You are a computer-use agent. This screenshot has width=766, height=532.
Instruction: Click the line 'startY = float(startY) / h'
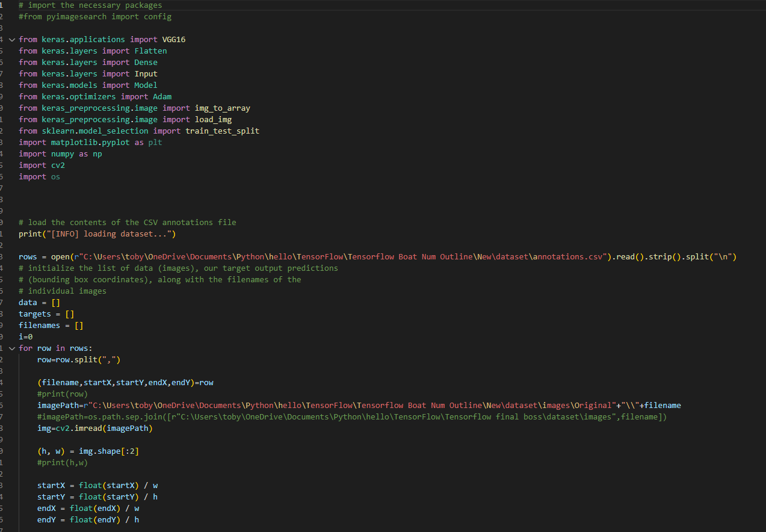97,497
